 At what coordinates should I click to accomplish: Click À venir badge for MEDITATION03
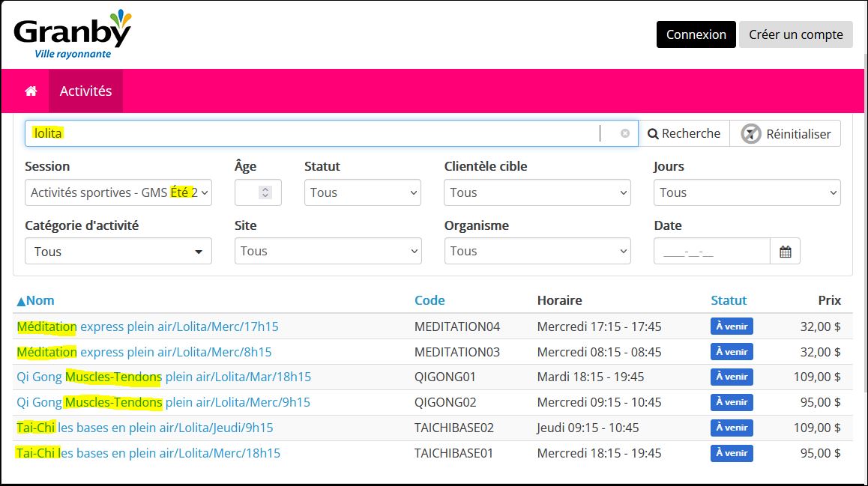click(x=732, y=352)
